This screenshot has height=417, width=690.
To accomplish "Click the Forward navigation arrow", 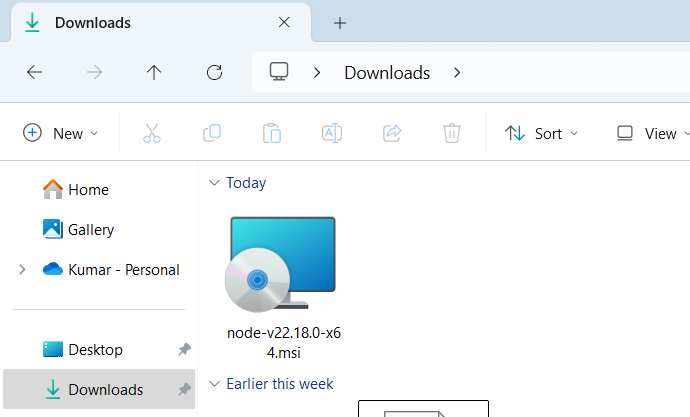I will click(x=94, y=72).
